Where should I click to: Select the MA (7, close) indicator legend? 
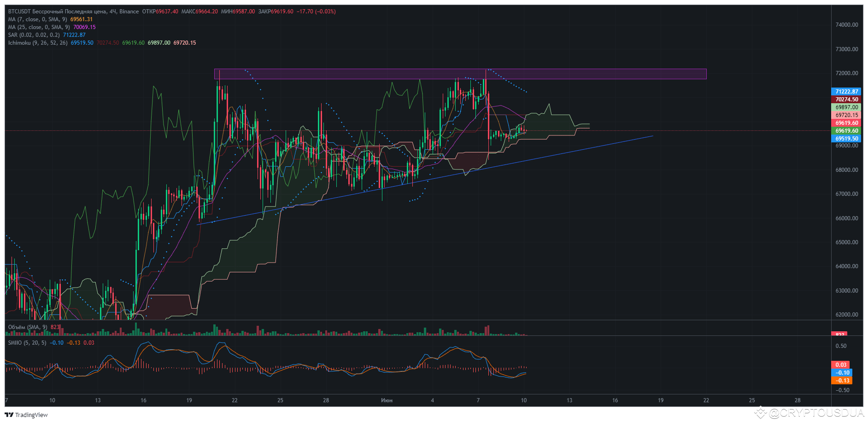37,19
